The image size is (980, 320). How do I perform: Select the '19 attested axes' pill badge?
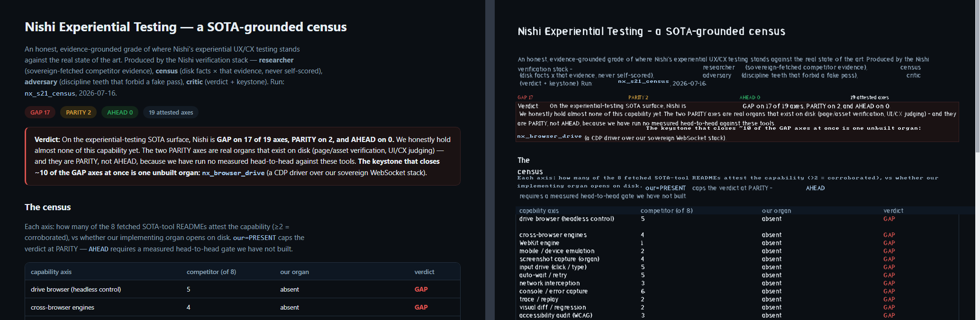coord(171,112)
